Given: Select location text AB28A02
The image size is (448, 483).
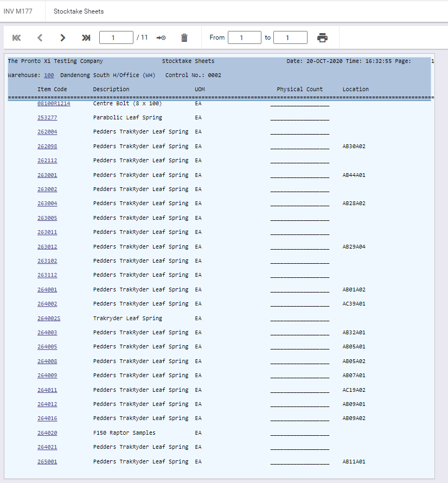Looking at the screenshot, I should 354,204.
